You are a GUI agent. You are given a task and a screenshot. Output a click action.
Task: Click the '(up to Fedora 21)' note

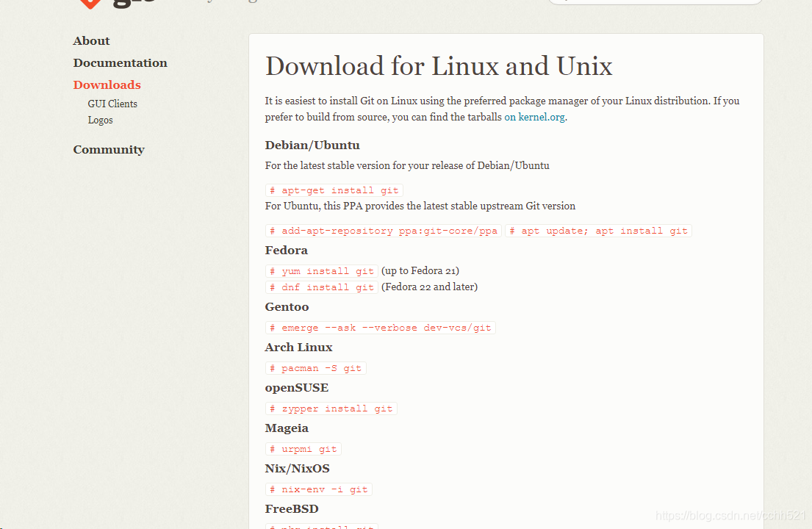pyautogui.click(x=420, y=270)
